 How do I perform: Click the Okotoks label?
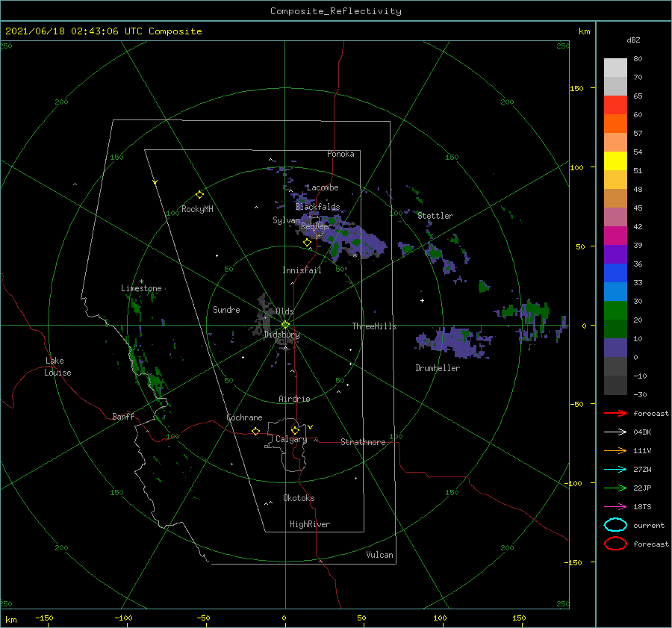pyautogui.click(x=299, y=498)
